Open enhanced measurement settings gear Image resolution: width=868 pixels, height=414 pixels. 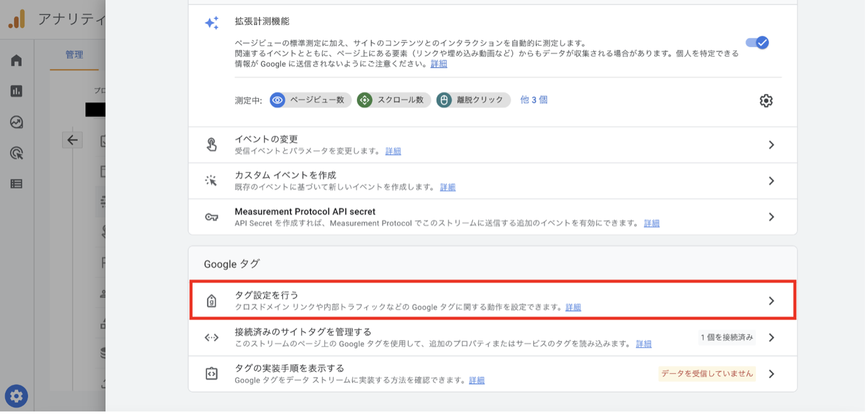[766, 100]
